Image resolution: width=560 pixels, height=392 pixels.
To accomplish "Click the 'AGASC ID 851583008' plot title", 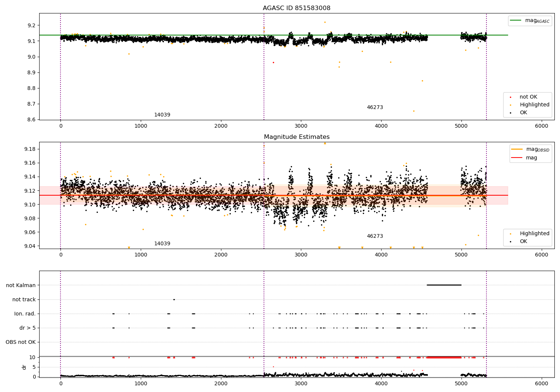I will coord(296,8).
